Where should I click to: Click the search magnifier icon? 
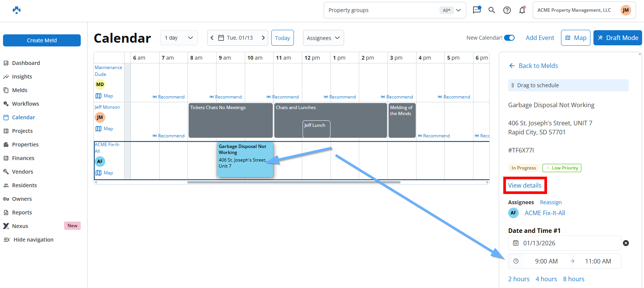492,10
